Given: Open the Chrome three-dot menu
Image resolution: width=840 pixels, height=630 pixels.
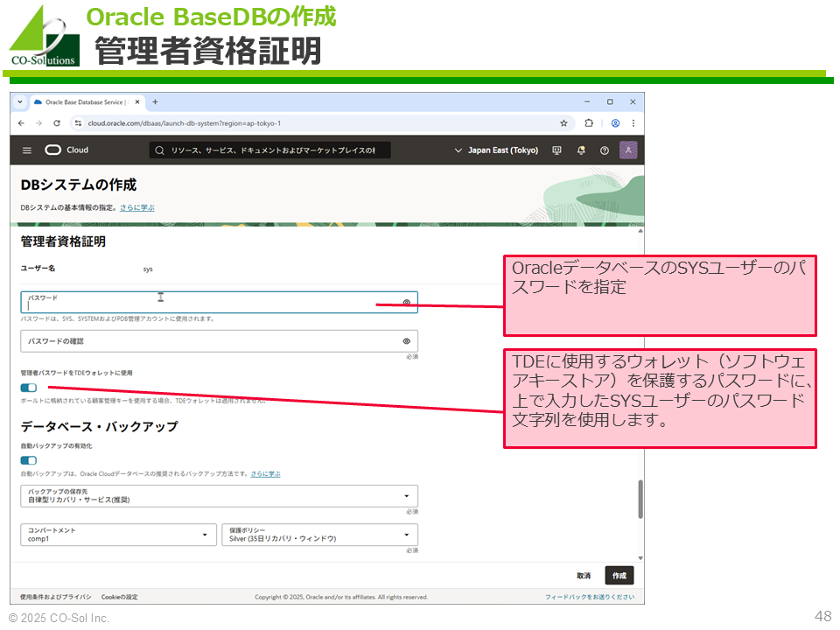Looking at the screenshot, I should pyautogui.click(x=633, y=123).
